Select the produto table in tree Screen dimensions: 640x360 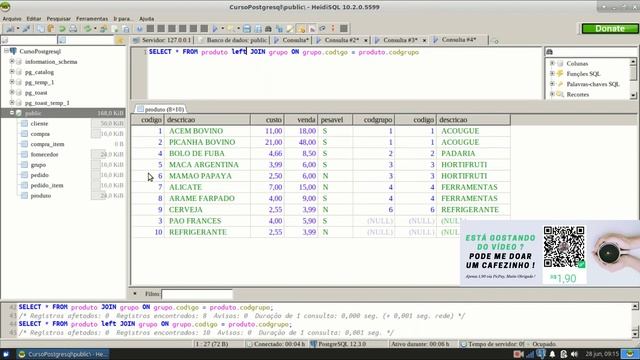click(40, 196)
